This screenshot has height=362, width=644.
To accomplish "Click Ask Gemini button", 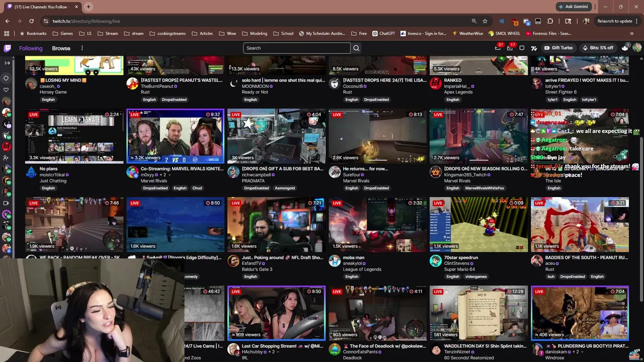I will pyautogui.click(x=573, y=7).
